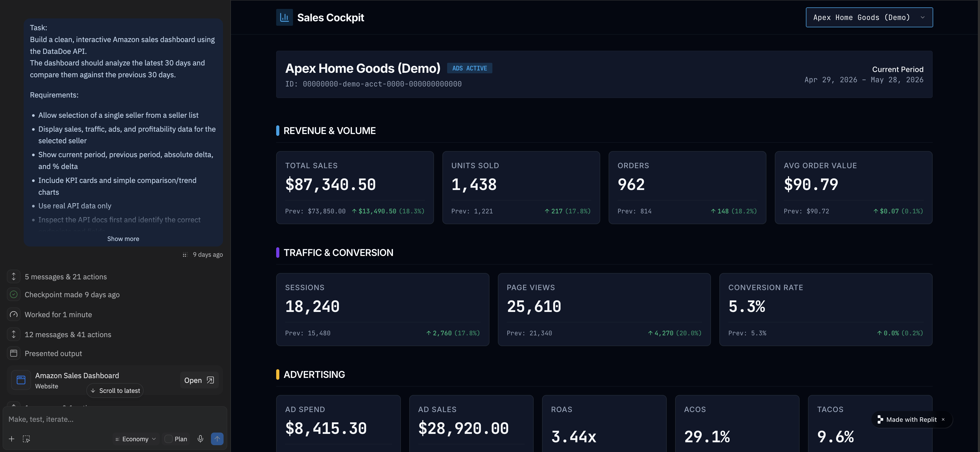The height and width of the screenshot is (452, 980).
Task: Click the Amazon Sales Dashboard website icon
Action: click(21, 380)
